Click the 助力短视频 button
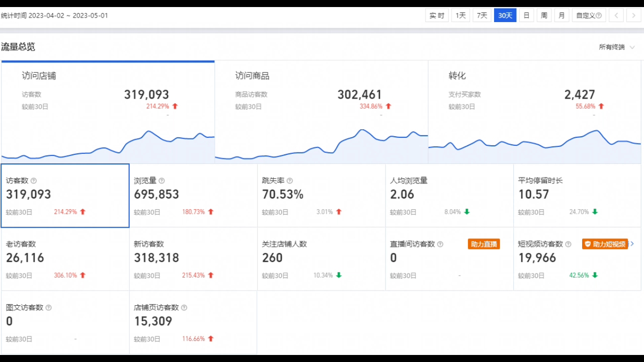The image size is (644, 362). coord(605,244)
